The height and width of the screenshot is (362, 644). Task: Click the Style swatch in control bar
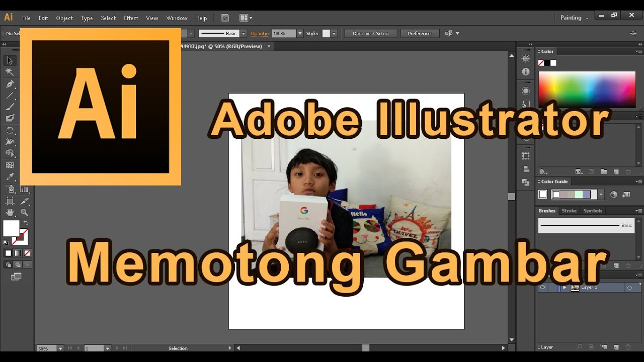click(x=326, y=33)
